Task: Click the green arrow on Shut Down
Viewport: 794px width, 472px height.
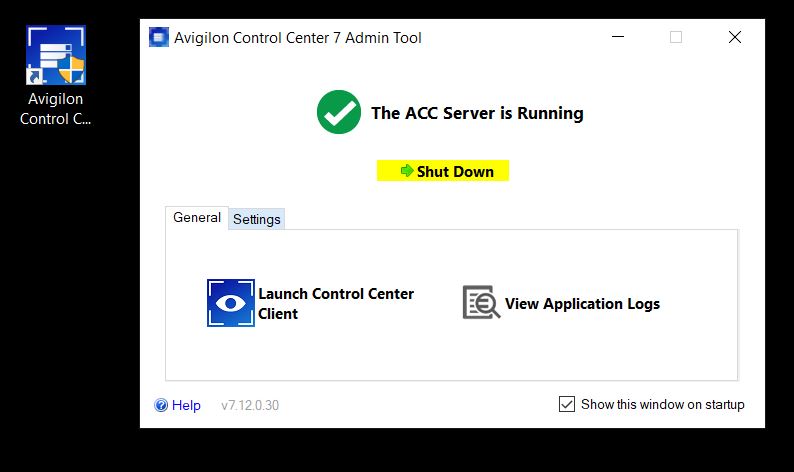Action: click(x=407, y=171)
